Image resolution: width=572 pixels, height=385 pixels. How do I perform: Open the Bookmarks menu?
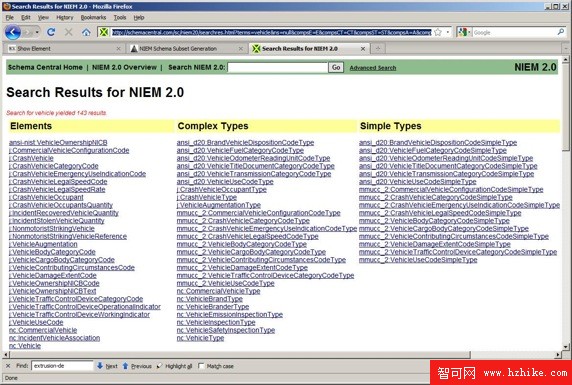[x=93, y=17]
